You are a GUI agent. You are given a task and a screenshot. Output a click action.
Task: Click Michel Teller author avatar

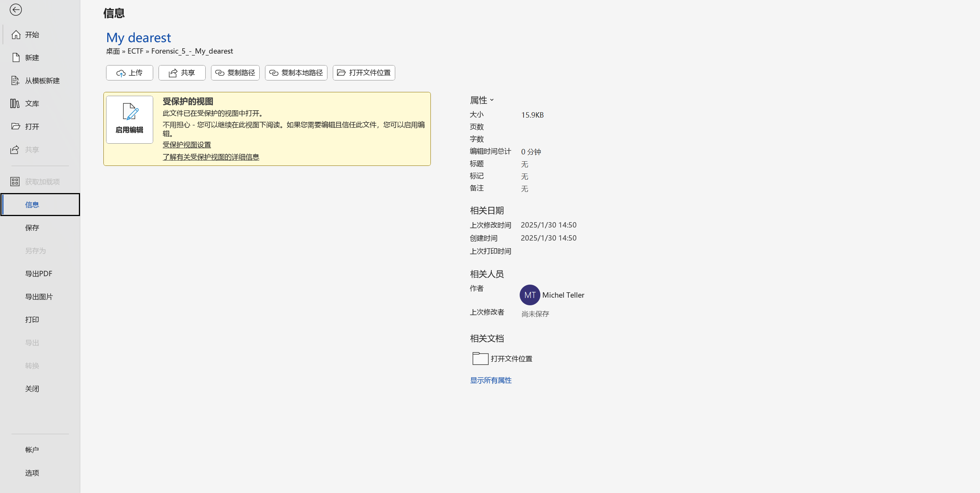pos(530,295)
